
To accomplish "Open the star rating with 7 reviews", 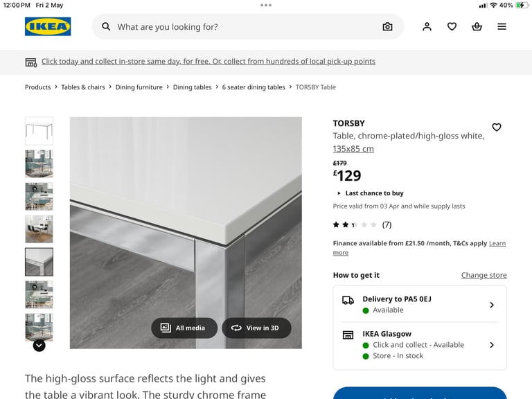I will point(362,224).
